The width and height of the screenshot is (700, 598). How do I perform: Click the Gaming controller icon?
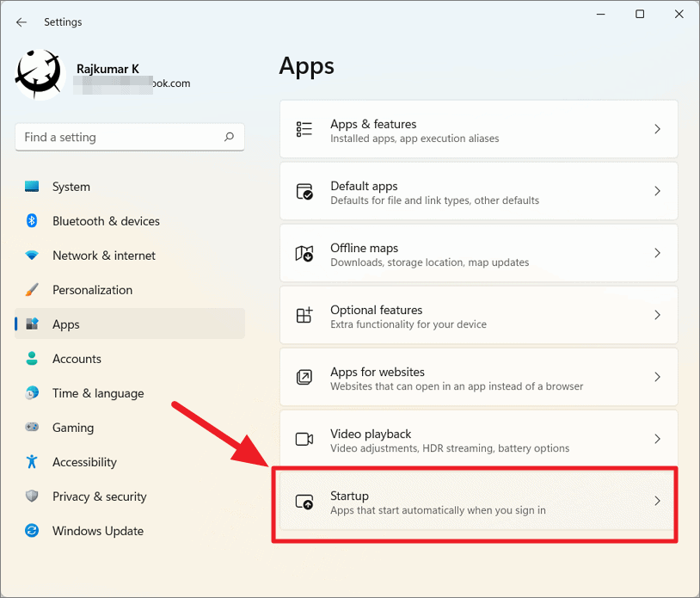(x=31, y=428)
